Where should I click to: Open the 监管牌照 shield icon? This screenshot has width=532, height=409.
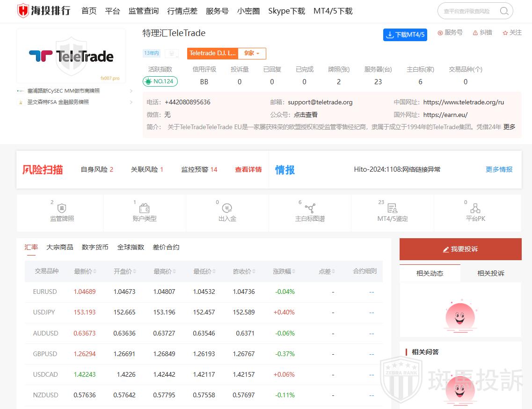tap(62, 208)
